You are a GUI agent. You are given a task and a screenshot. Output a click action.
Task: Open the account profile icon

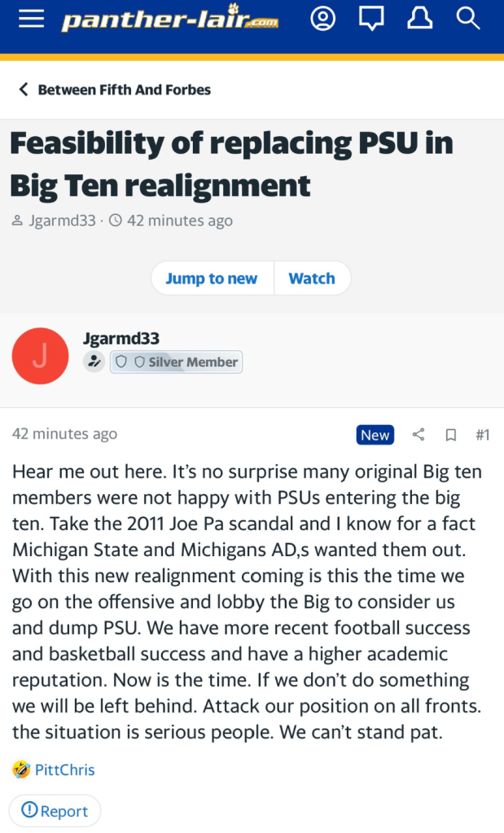[x=322, y=20]
